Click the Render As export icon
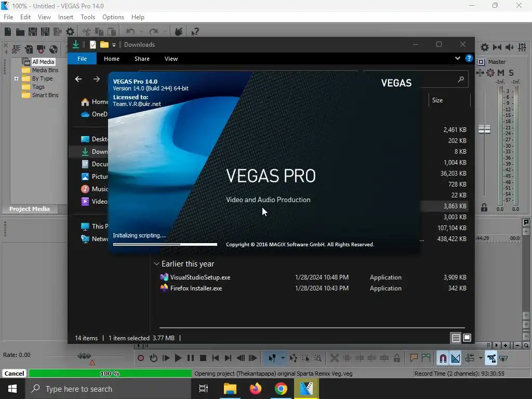The height and width of the screenshot is (399, 532). coord(58,32)
